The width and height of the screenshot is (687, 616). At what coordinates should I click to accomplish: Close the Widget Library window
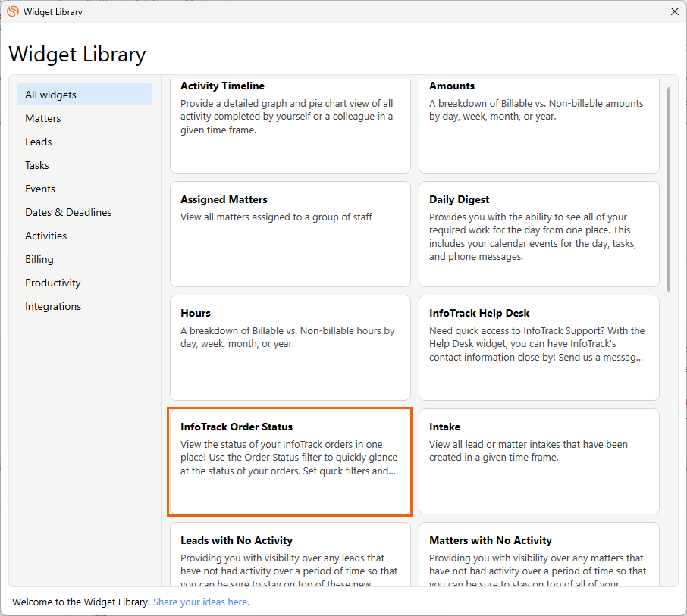pos(674,11)
